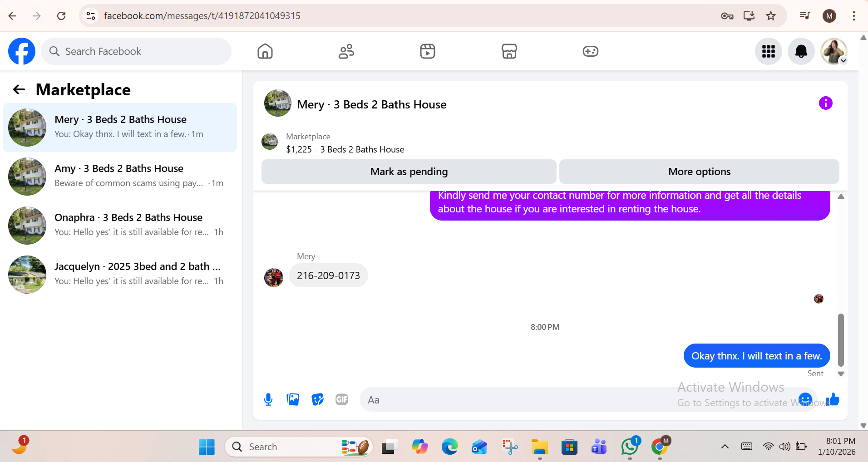Click the Mery chat header name

coord(371,104)
